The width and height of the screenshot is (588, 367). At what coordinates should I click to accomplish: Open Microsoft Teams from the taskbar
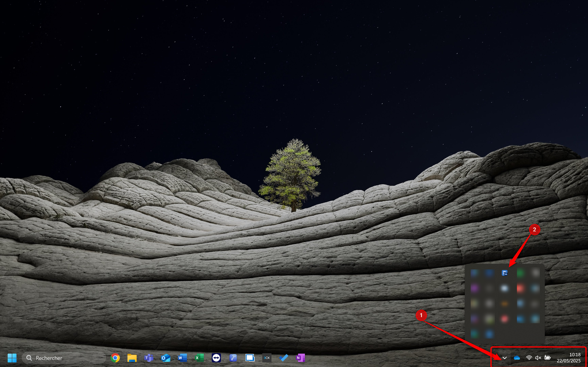click(149, 358)
